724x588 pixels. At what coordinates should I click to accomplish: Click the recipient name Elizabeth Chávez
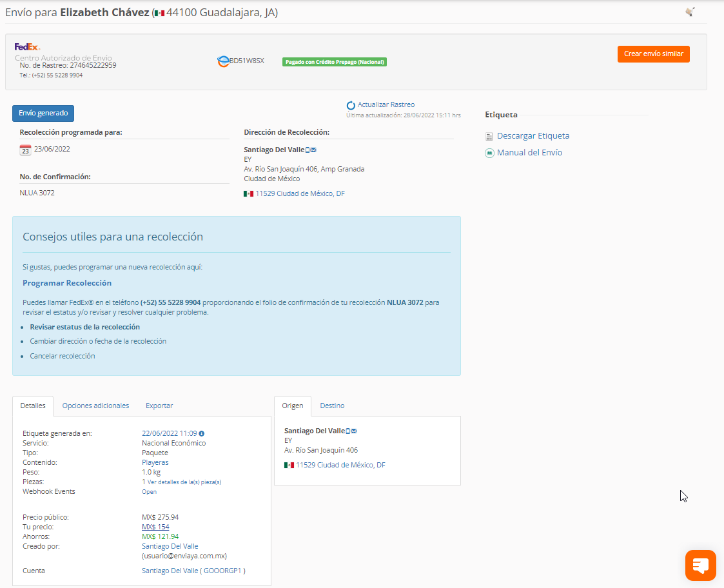(104, 12)
